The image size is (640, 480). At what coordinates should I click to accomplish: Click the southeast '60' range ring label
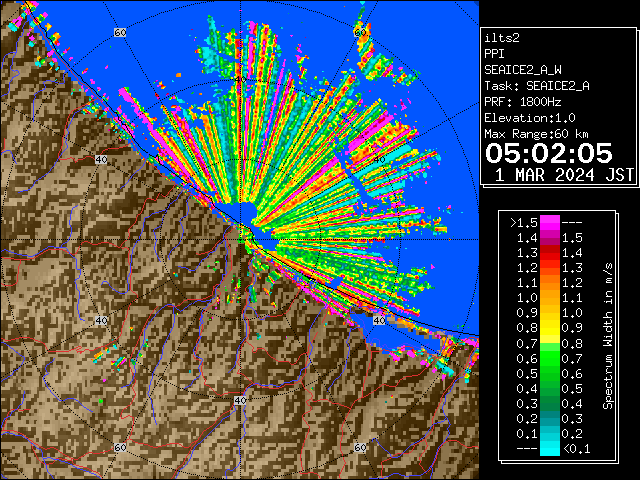360,447
